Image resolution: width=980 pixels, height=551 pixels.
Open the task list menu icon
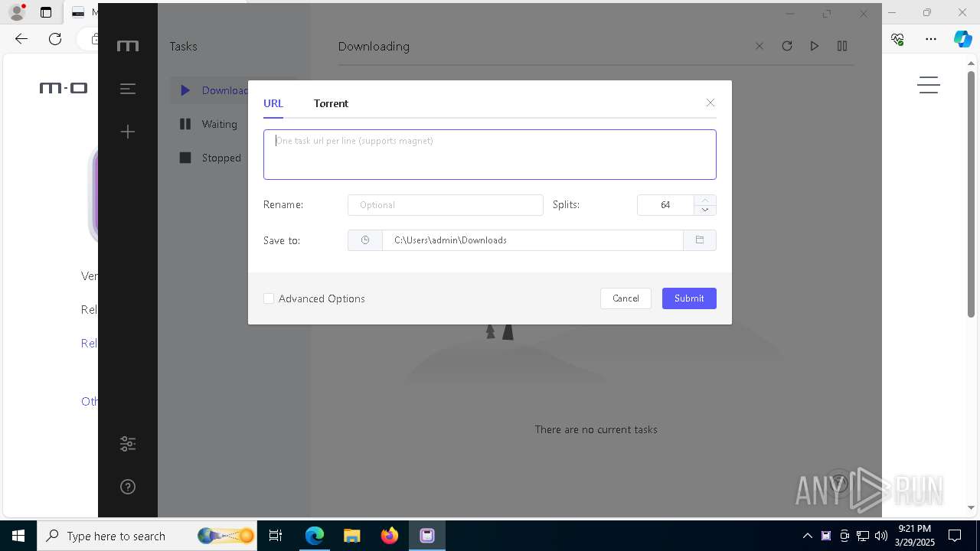tap(128, 89)
